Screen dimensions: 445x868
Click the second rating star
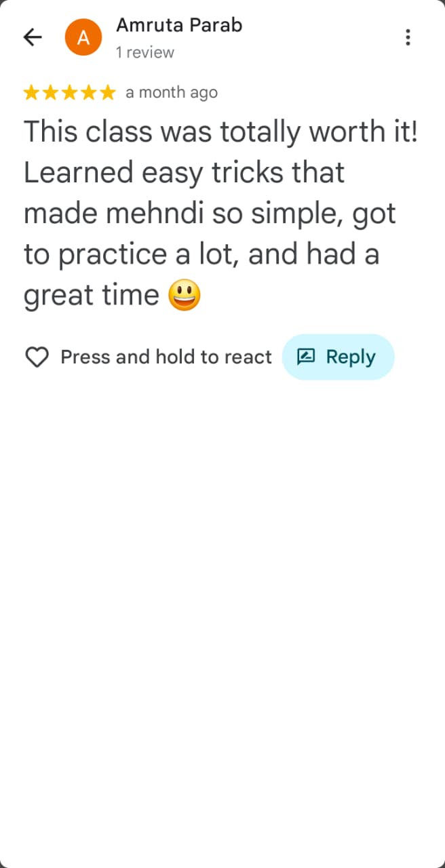click(51, 93)
